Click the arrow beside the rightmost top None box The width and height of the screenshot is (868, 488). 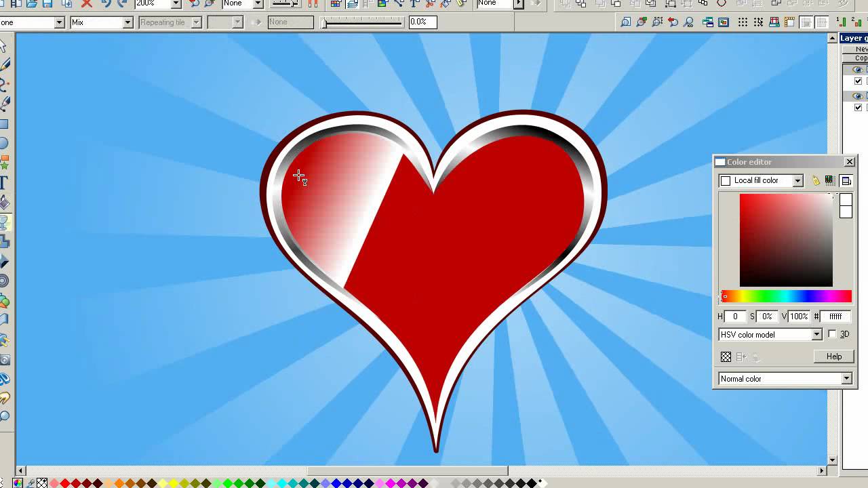tap(519, 3)
